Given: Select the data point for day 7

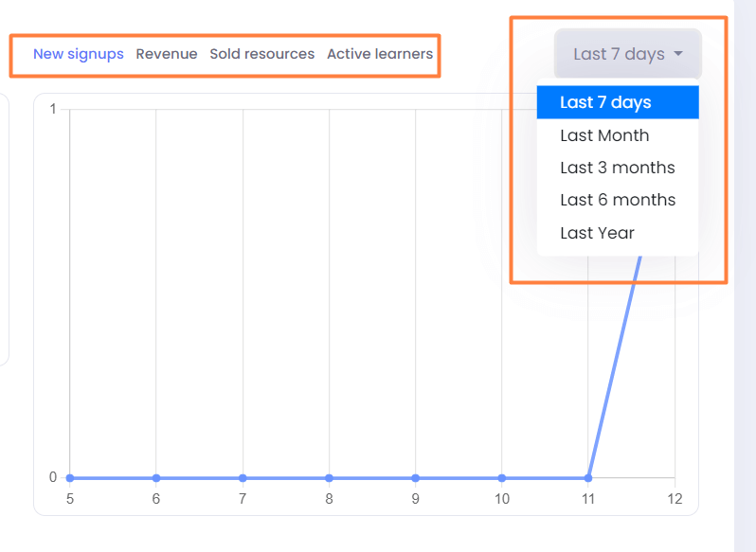Looking at the screenshot, I should [x=243, y=478].
